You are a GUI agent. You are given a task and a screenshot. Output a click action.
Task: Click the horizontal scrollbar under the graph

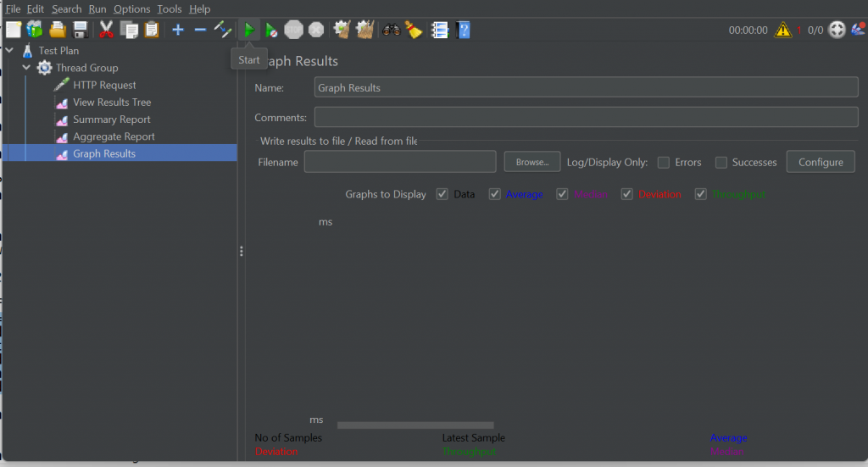click(x=415, y=425)
